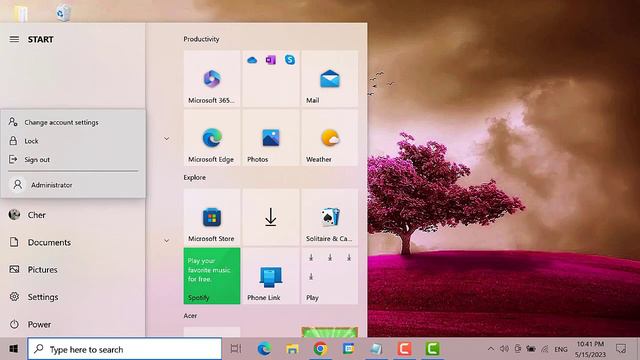
Task: Open the Recycle Bin on the desktop
Action: pyautogui.click(x=62, y=13)
